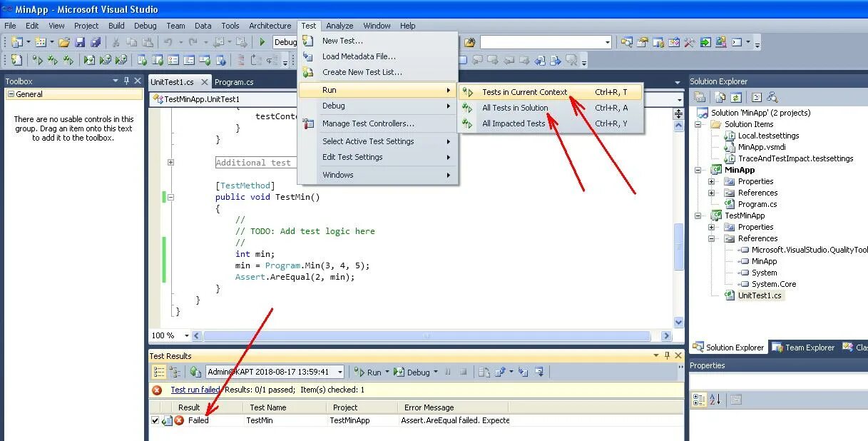Click the green Start Debugging arrow
This screenshot has width=868, height=441.
click(x=262, y=42)
